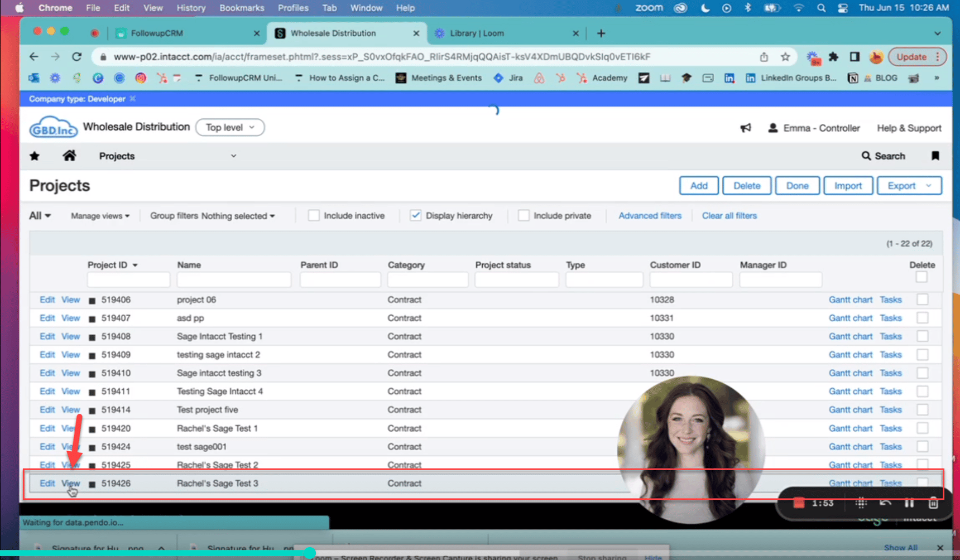
Task: Pause the Loom recording
Action: coord(909,503)
